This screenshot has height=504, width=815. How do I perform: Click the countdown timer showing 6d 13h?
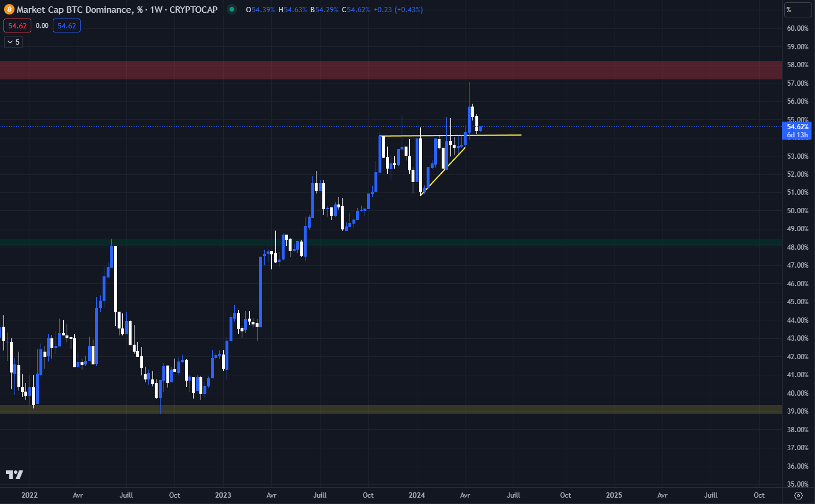coord(796,134)
